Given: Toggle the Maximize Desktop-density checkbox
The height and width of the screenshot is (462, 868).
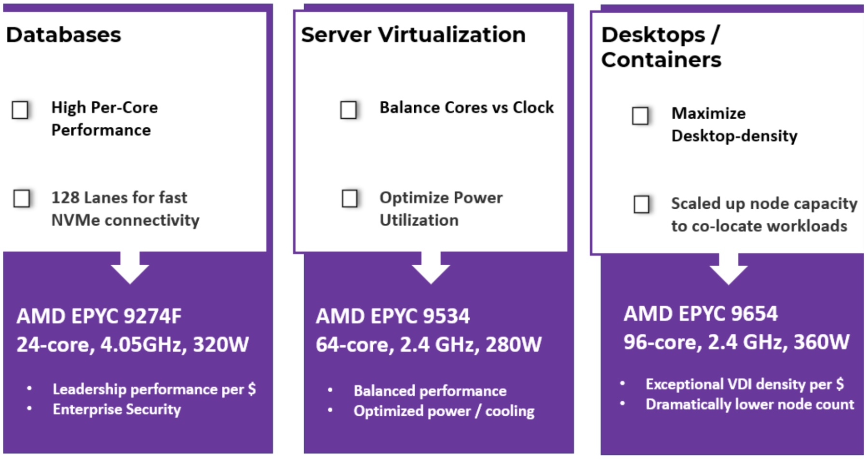Looking at the screenshot, I should [x=640, y=116].
